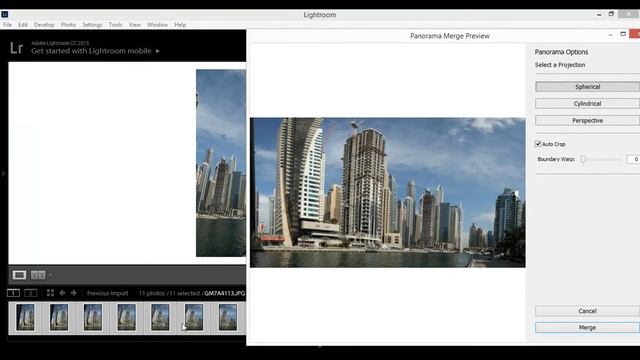Viewport: 640px width, 360px height.
Task: Select second window display 2 icon
Action: point(31,293)
